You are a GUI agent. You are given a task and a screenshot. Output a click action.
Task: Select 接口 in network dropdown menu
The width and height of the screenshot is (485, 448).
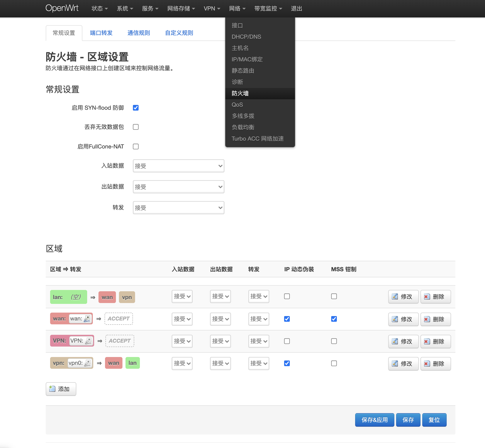260,25
